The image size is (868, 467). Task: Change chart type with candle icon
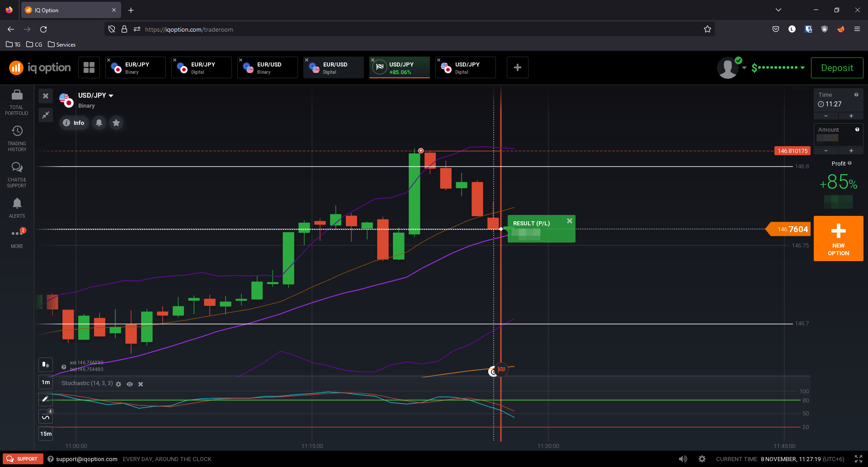[46, 364]
